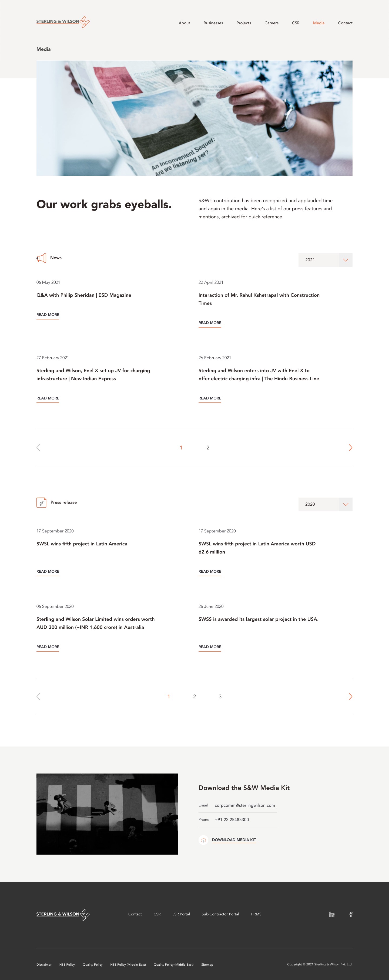Click the megaphone News icon
The width and height of the screenshot is (389, 980).
point(41,258)
